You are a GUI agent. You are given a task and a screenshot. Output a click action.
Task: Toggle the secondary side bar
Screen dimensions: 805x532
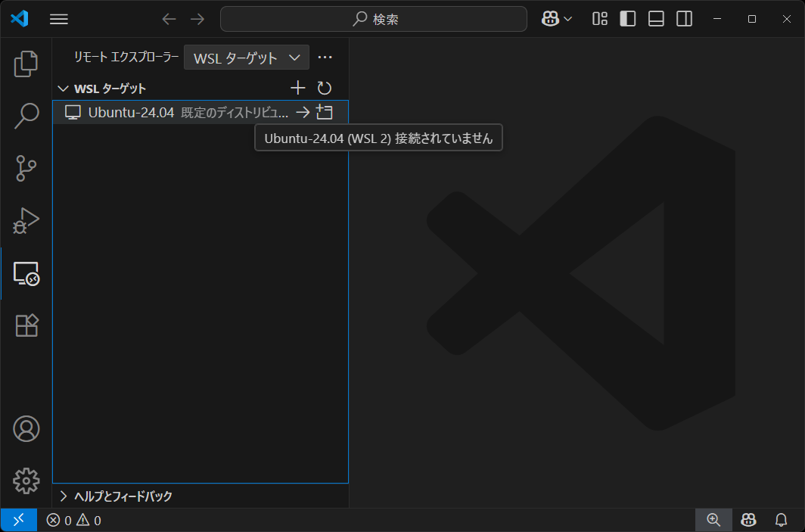coord(685,19)
